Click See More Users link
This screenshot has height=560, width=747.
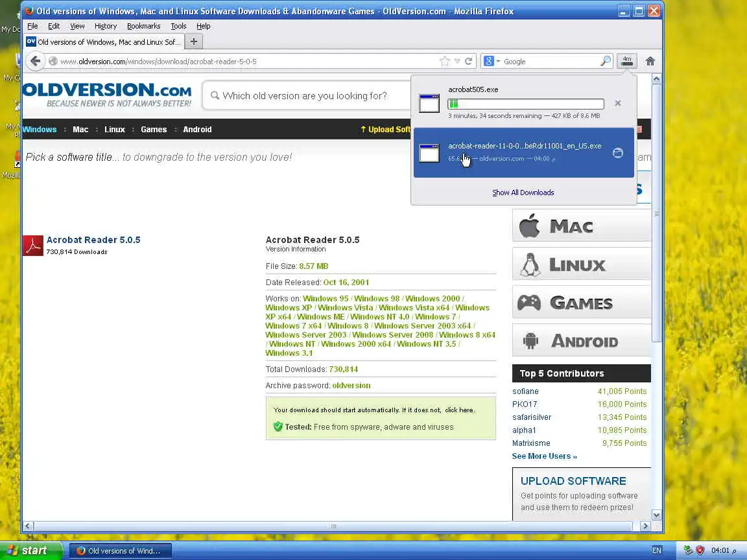coord(545,456)
